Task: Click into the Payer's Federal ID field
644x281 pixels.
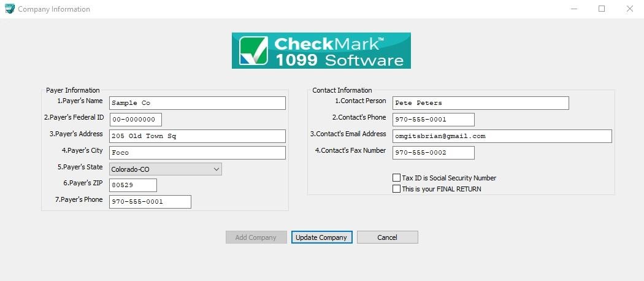Action: point(135,120)
